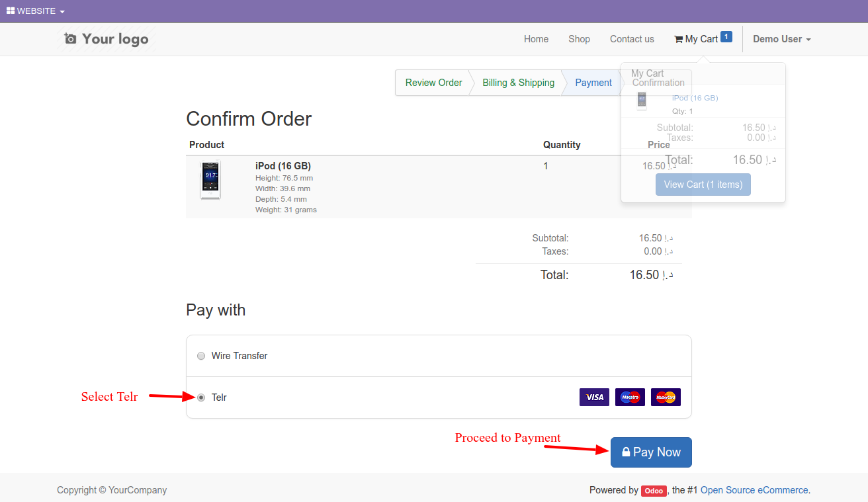Viewport: 868px width, 502px height.
Task: Open the WEBSITE apps grid menu
Action: (x=36, y=11)
